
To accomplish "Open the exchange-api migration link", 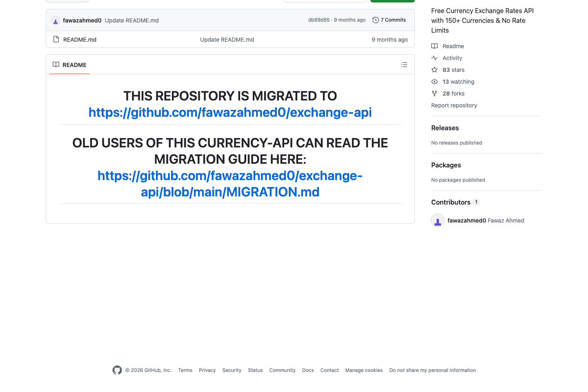I will [x=230, y=112].
